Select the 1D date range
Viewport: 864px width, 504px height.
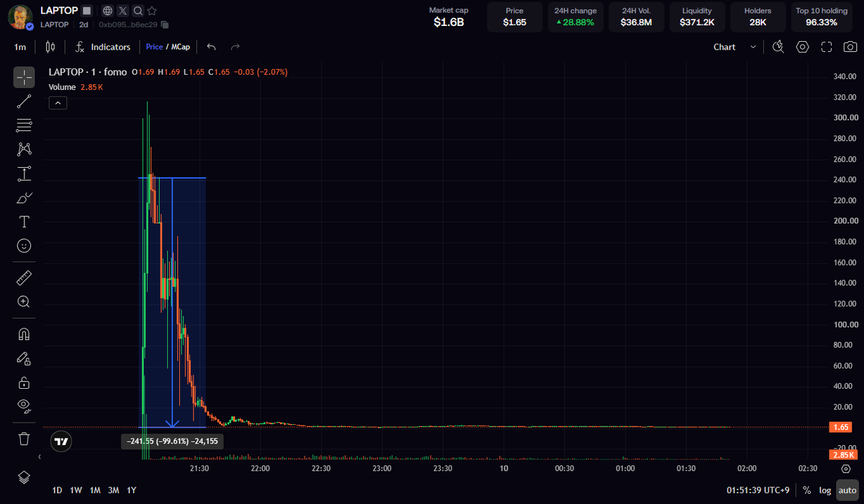coord(57,490)
